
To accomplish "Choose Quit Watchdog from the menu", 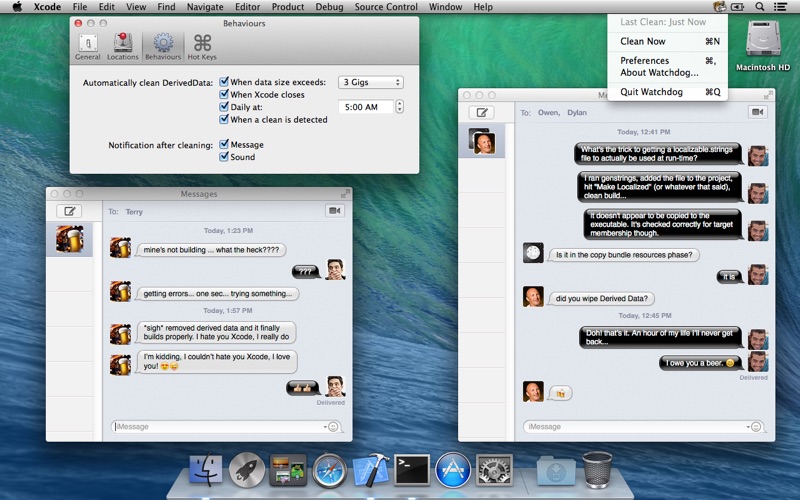I will tap(667, 92).
